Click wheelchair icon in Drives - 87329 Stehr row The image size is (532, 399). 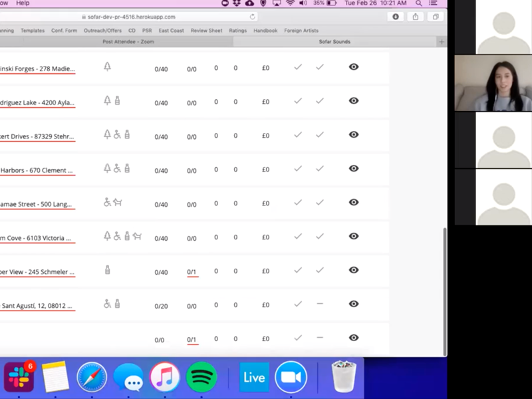(x=117, y=134)
